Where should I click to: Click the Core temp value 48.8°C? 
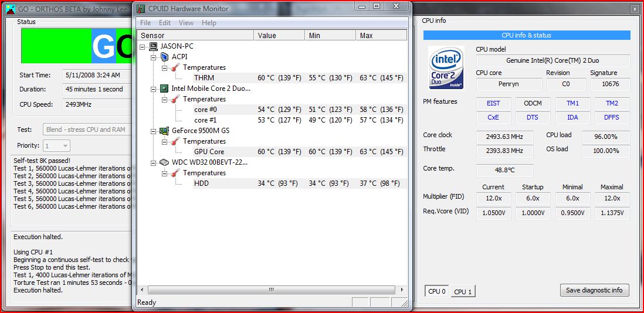click(x=505, y=170)
